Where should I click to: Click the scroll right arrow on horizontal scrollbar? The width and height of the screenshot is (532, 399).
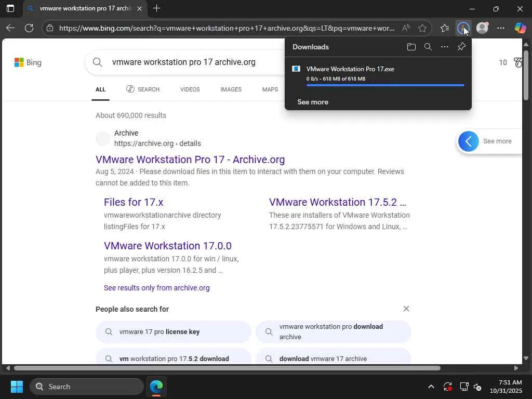coord(516,368)
